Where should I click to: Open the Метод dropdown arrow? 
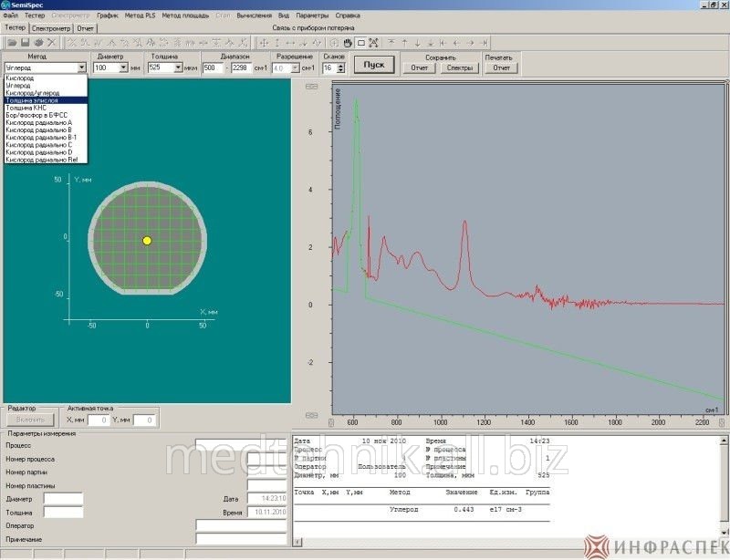tap(82, 67)
